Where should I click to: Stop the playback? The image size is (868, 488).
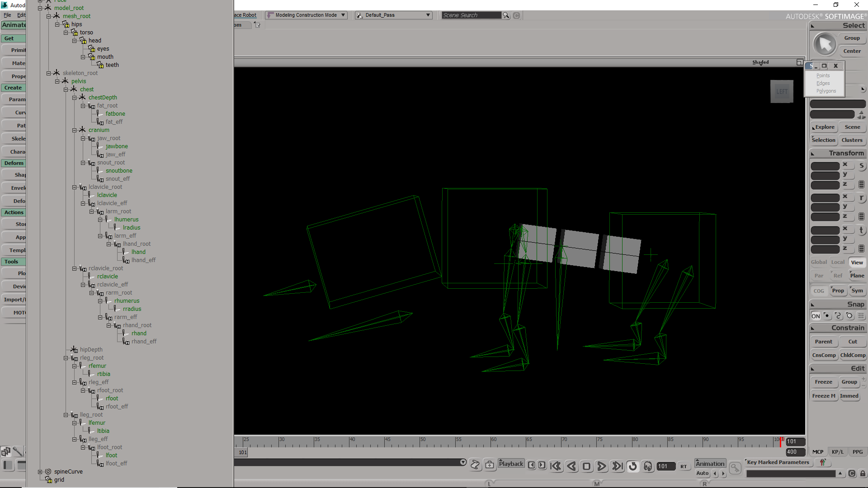(x=586, y=466)
